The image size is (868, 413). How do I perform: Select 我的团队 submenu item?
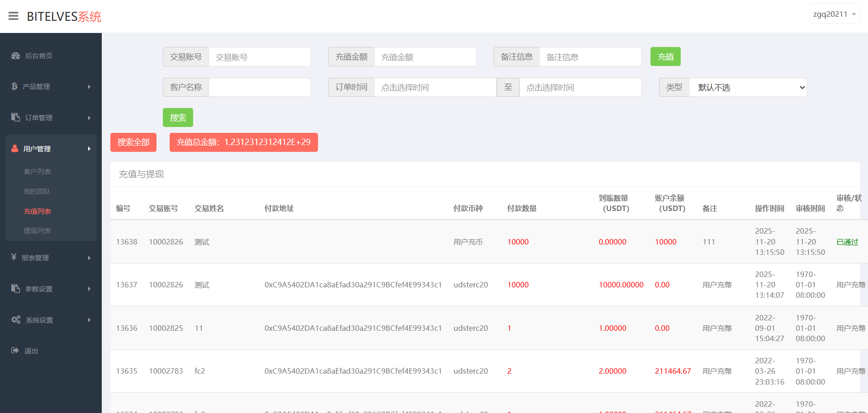pyautogui.click(x=37, y=192)
